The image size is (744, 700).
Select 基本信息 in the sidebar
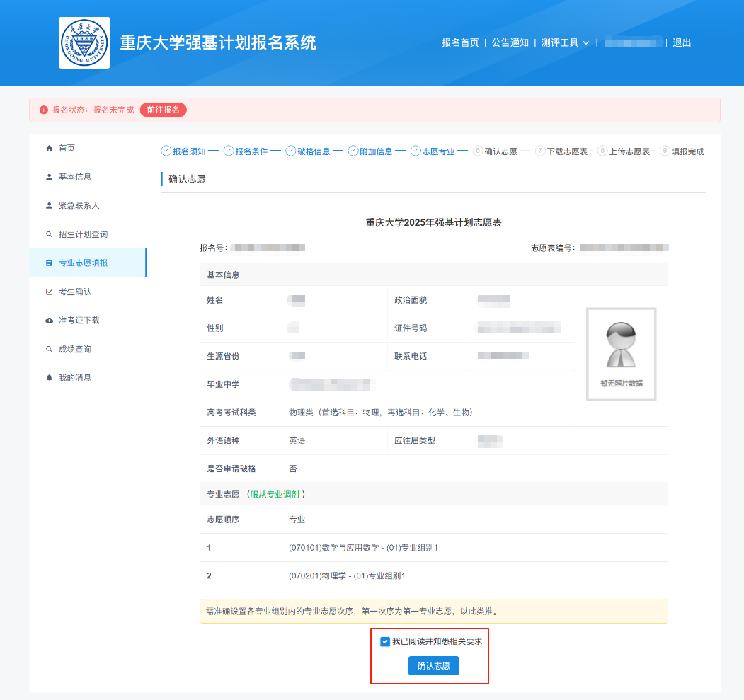(88, 177)
